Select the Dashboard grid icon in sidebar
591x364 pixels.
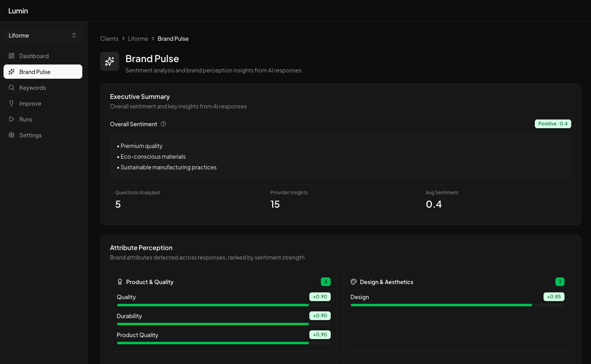pyautogui.click(x=11, y=56)
